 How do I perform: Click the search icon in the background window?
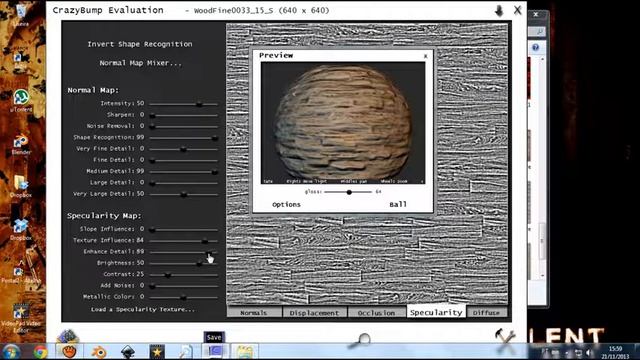click(x=539, y=31)
